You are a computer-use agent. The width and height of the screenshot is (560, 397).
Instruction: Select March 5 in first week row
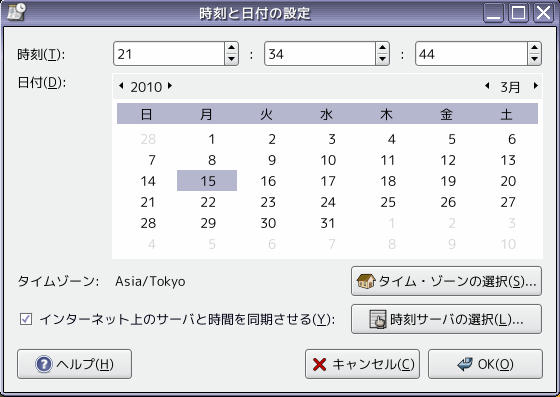452,139
